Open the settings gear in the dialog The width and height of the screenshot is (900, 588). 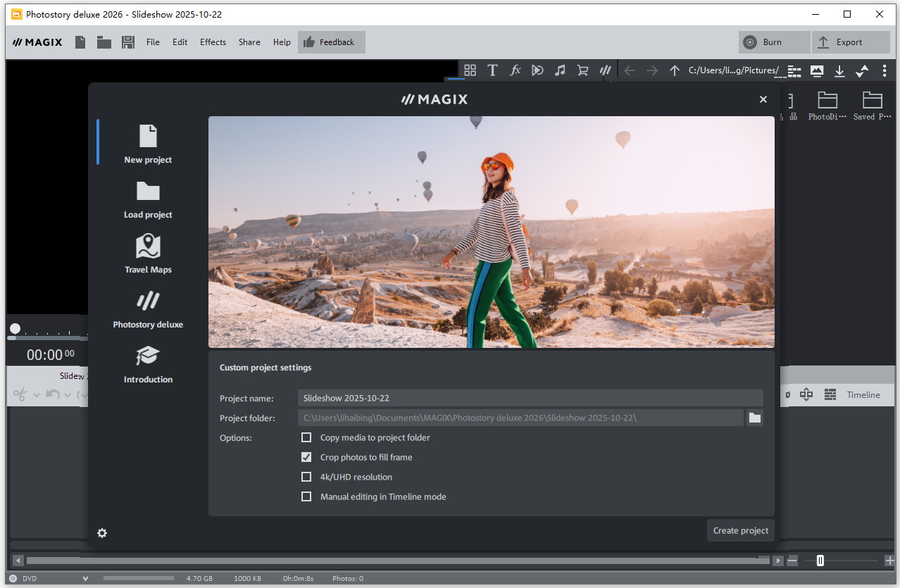[102, 533]
